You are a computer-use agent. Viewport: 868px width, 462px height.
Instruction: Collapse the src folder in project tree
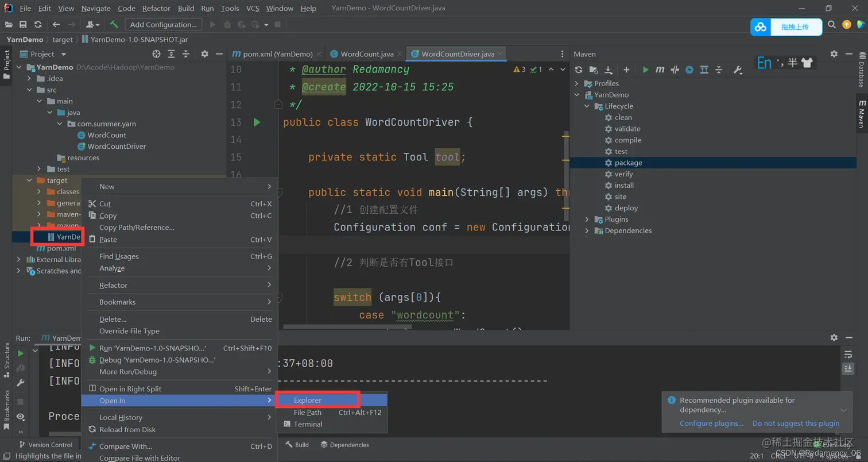point(30,90)
